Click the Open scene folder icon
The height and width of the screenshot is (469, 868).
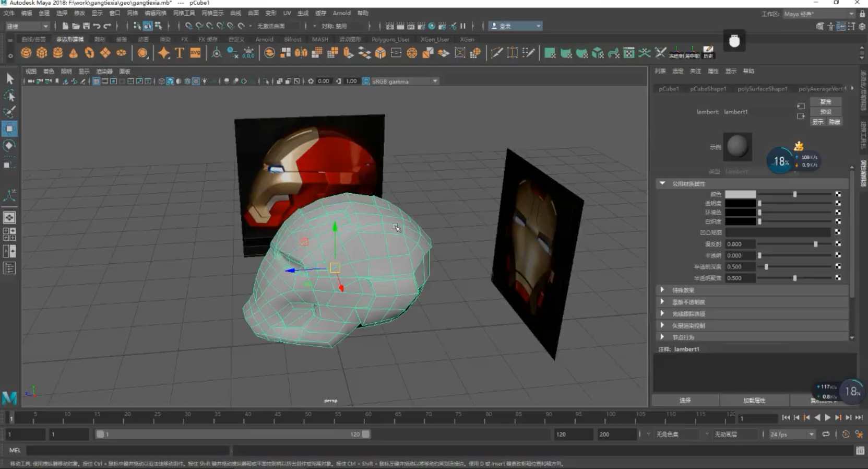(76, 26)
